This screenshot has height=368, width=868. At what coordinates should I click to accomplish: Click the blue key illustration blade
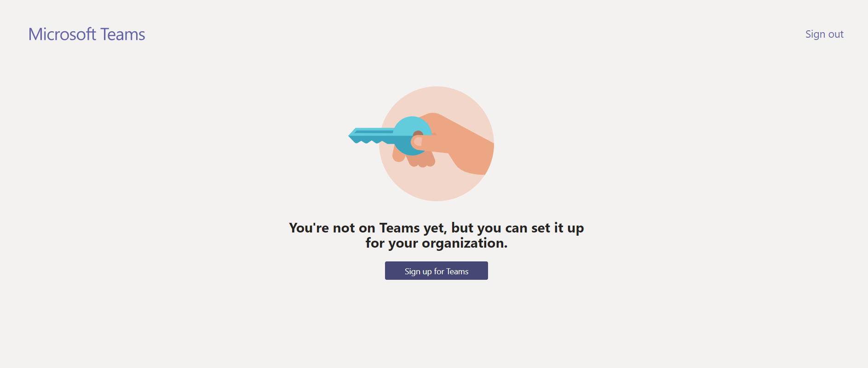[x=372, y=136]
